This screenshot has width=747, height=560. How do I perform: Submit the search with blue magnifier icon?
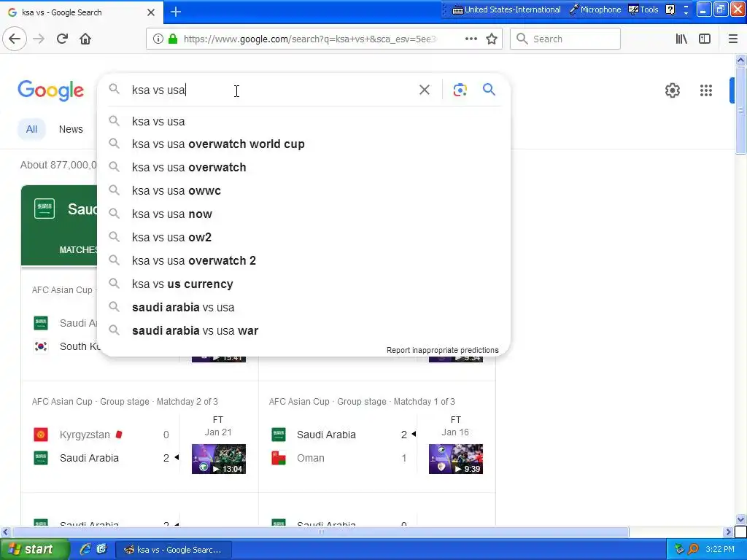click(489, 90)
